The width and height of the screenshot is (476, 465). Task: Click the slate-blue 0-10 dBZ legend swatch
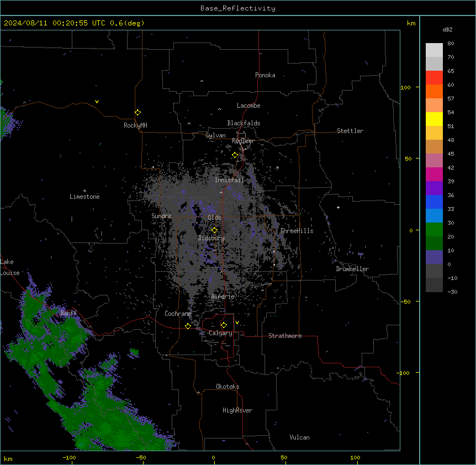[x=434, y=257]
